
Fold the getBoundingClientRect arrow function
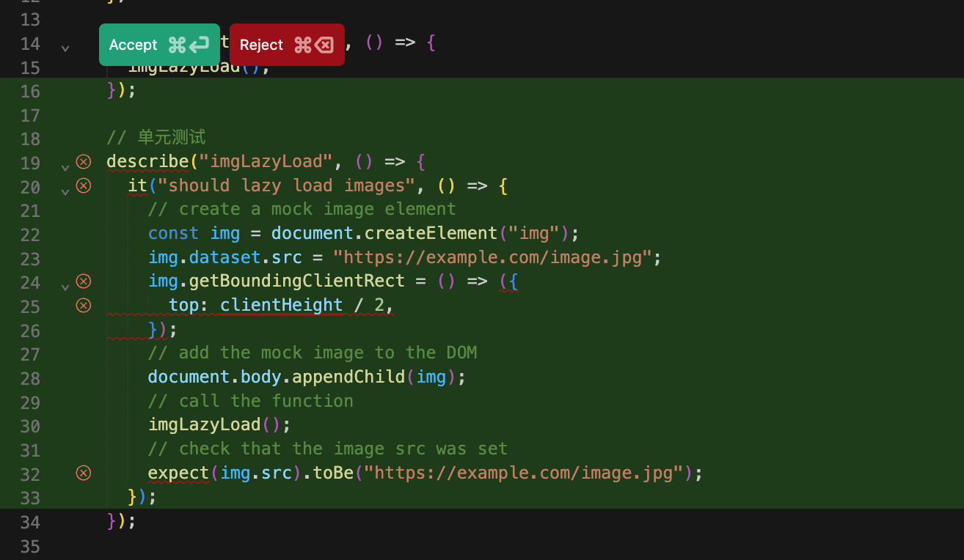[65, 286]
